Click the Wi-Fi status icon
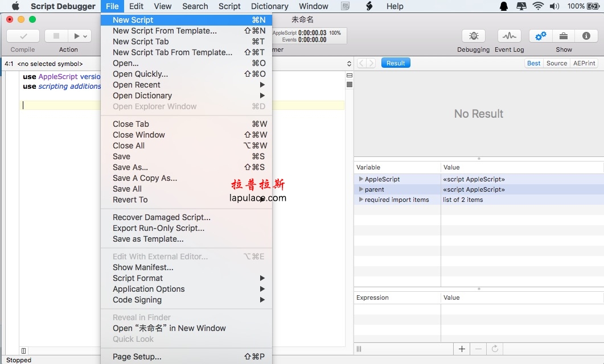 [538, 6]
